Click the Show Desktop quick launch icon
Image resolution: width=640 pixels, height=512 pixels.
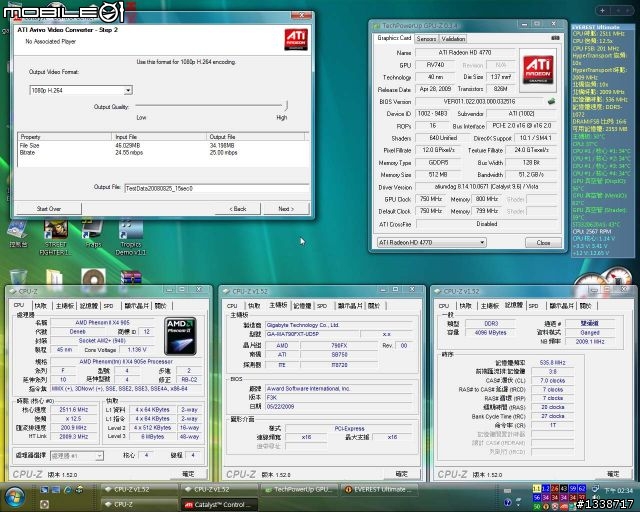[x=44, y=489]
